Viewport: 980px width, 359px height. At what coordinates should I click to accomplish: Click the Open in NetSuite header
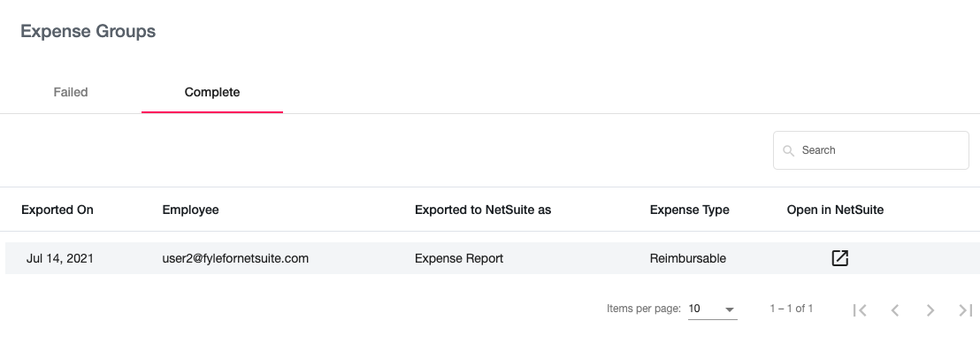click(x=835, y=210)
